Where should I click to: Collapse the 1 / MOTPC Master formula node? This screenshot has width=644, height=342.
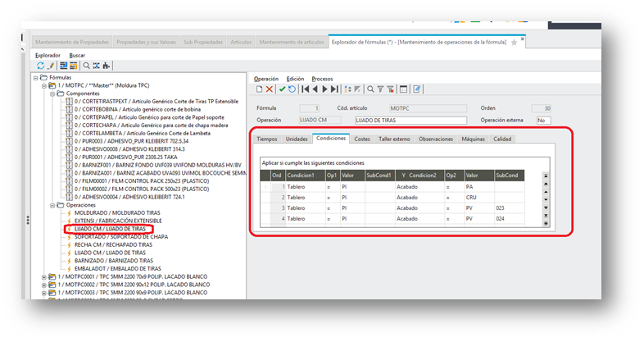[x=44, y=85]
